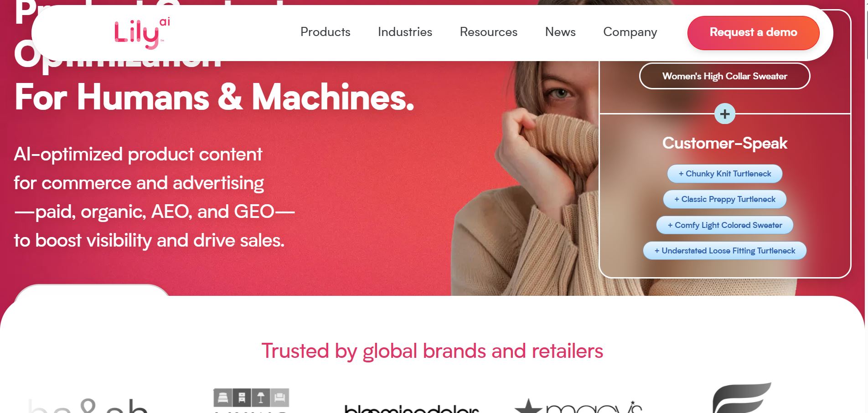
Task: Add the Chunky Knit Turtleneck tag
Action: click(724, 174)
